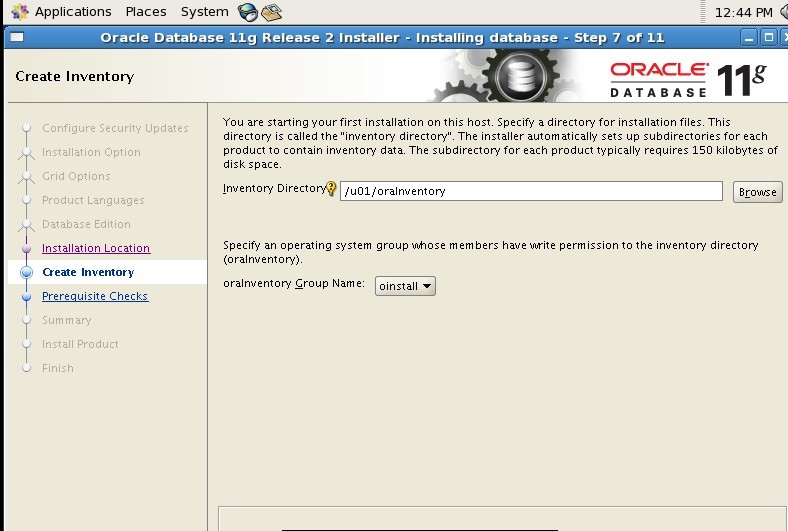This screenshot has height=531, width=788.
Task: Click the installer window title bar text
Action: point(382,38)
